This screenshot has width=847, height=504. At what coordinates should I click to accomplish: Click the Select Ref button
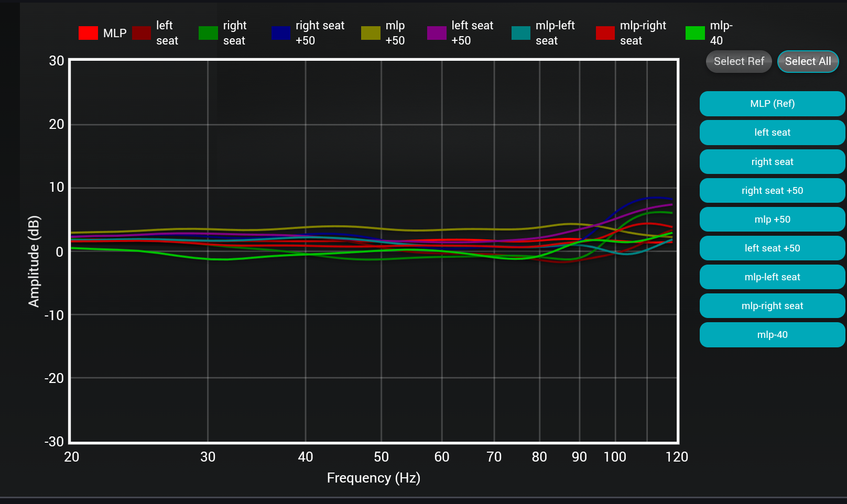click(x=739, y=61)
